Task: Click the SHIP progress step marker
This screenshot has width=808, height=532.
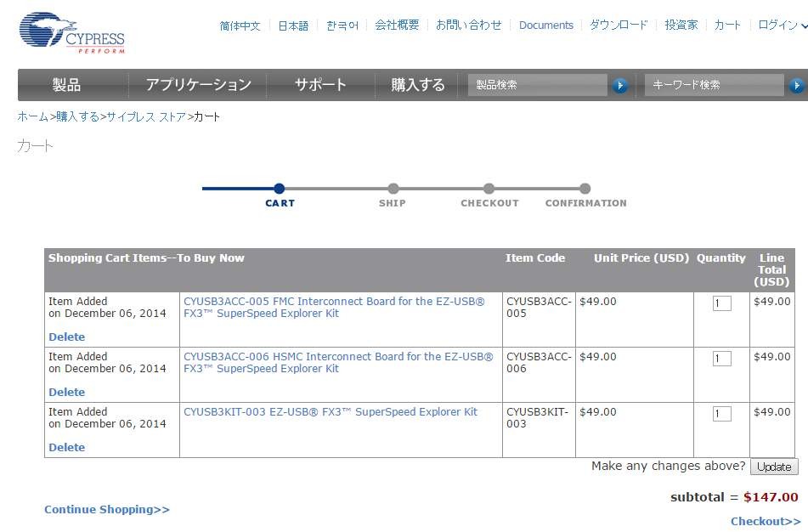Action: 393,189
